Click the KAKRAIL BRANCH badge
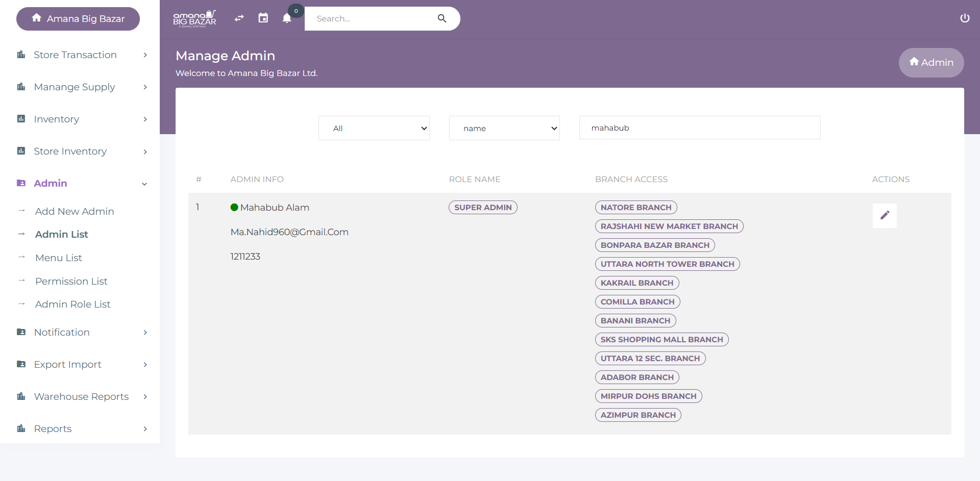 click(x=637, y=283)
